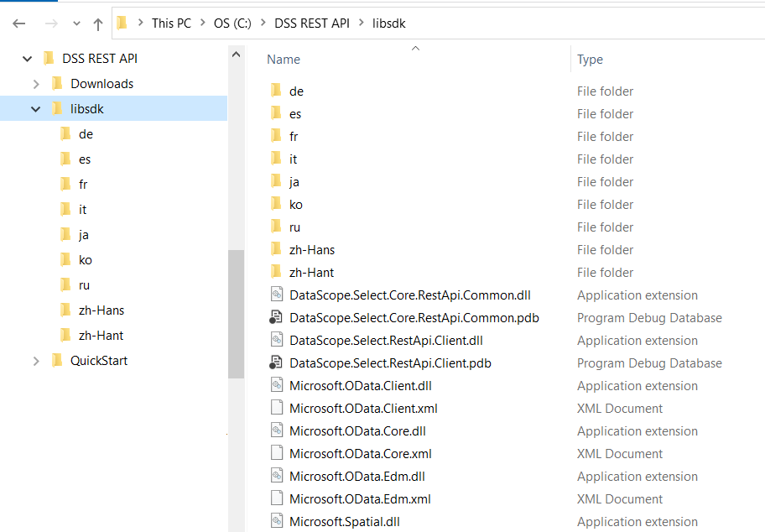Click the Microsoft.OData.Core.xml file icon
Image resolution: width=765 pixels, height=532 pixels.
[x=277, y=453]
